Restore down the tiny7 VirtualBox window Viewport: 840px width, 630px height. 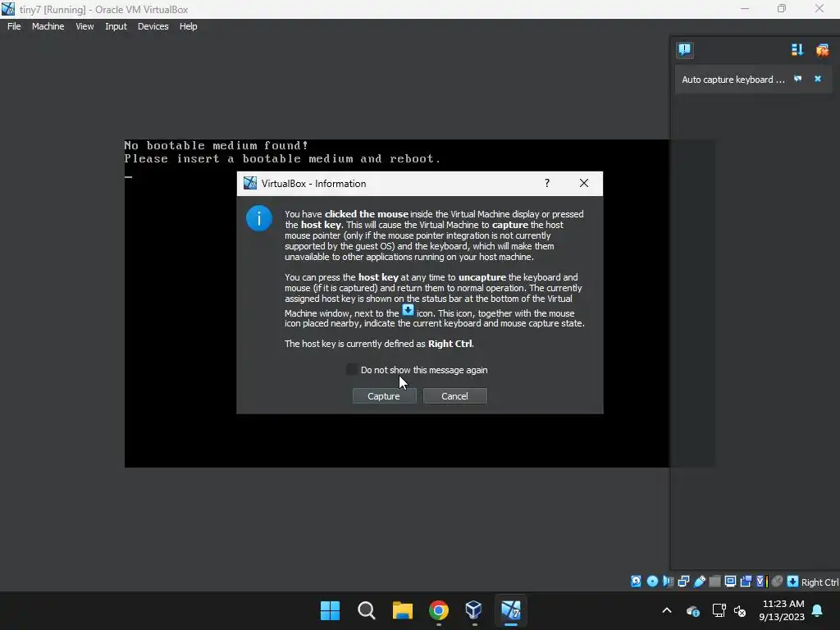tap(782, 9)
